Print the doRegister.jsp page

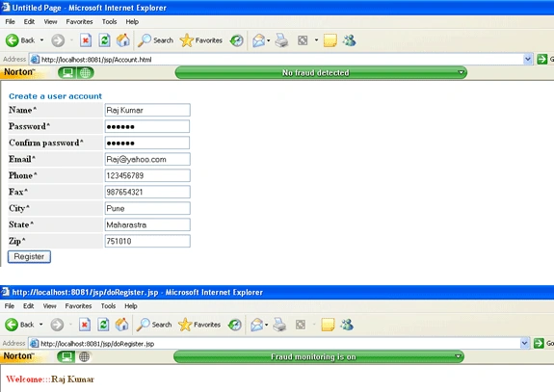[x=279, y=325]
